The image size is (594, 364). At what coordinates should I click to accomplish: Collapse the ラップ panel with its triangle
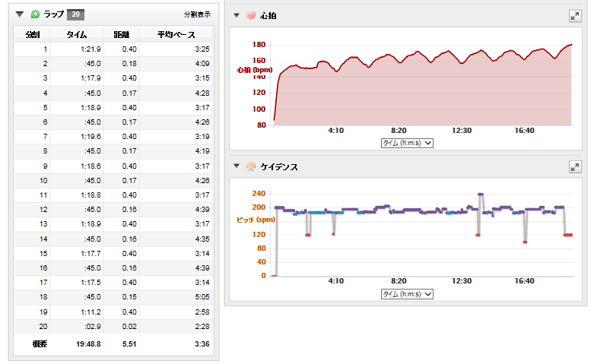(21, 14)
